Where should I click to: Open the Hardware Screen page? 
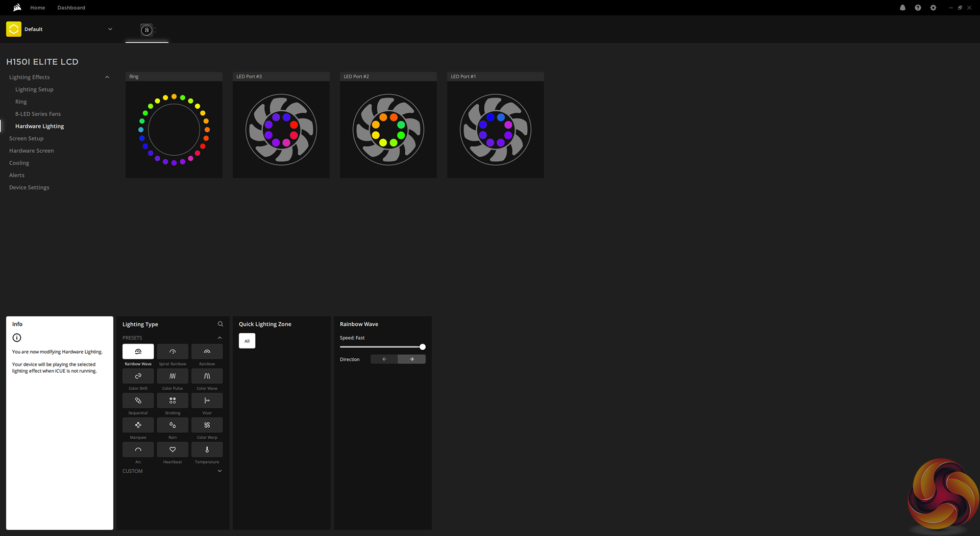31,151
